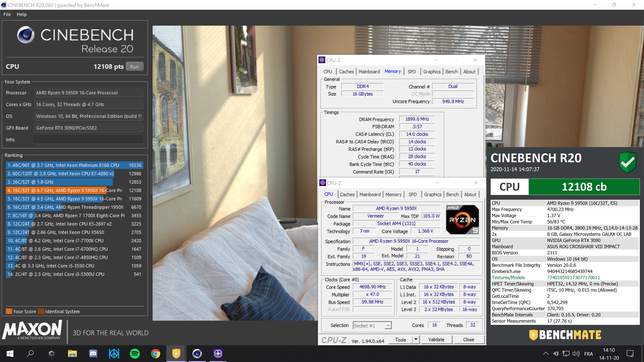Switch to BenchMate shield taskbar icon
644x362 pixels.
click(176, 353)
